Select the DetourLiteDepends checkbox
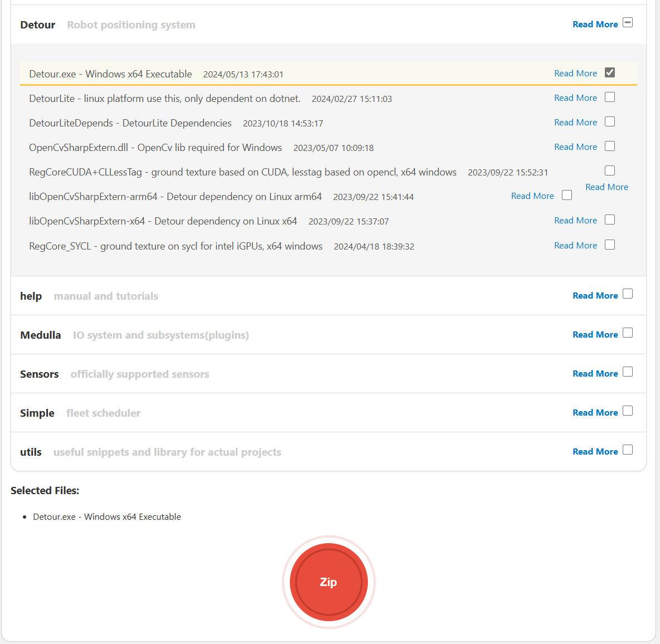660x644 pixels. click(610, 121)
